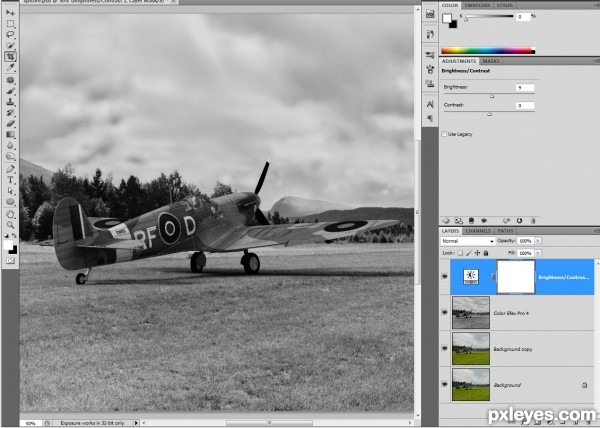Open the Color panel options menu
Screen dimensions: 600x428
pyautogui.click(x=597, y=5)
